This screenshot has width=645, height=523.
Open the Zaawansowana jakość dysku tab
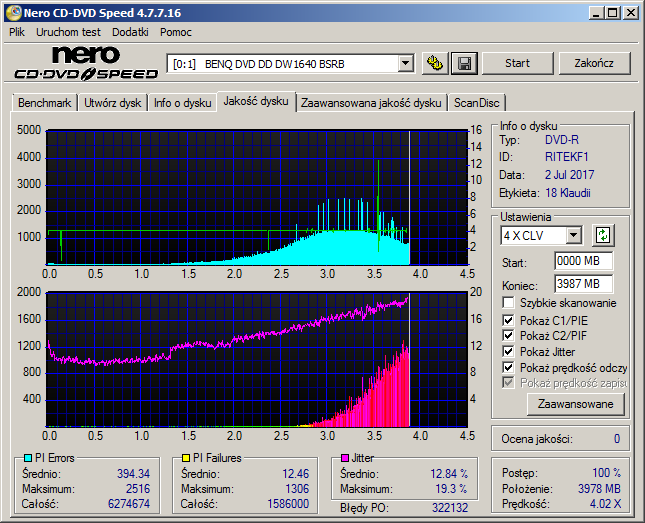point(371,103)
